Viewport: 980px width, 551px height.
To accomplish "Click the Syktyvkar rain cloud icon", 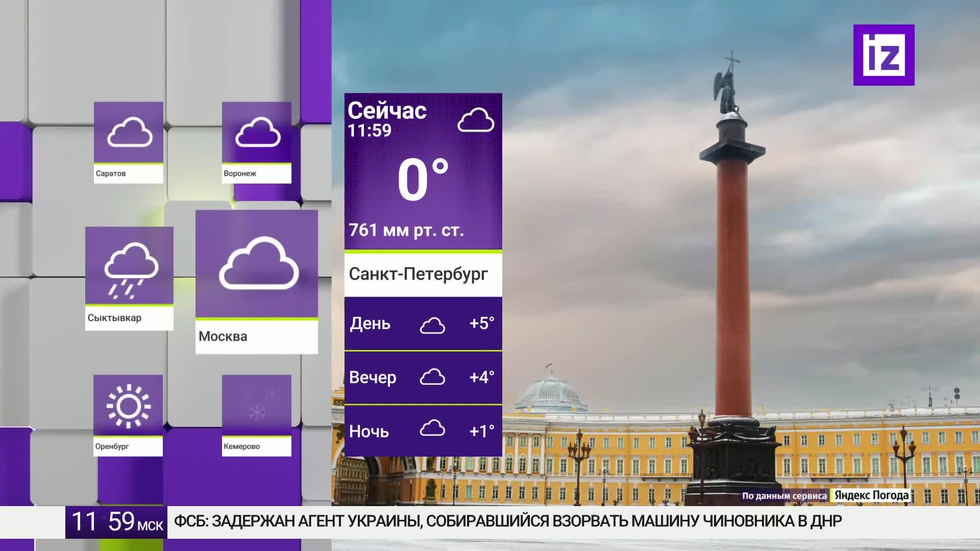I will coord(131,270).
